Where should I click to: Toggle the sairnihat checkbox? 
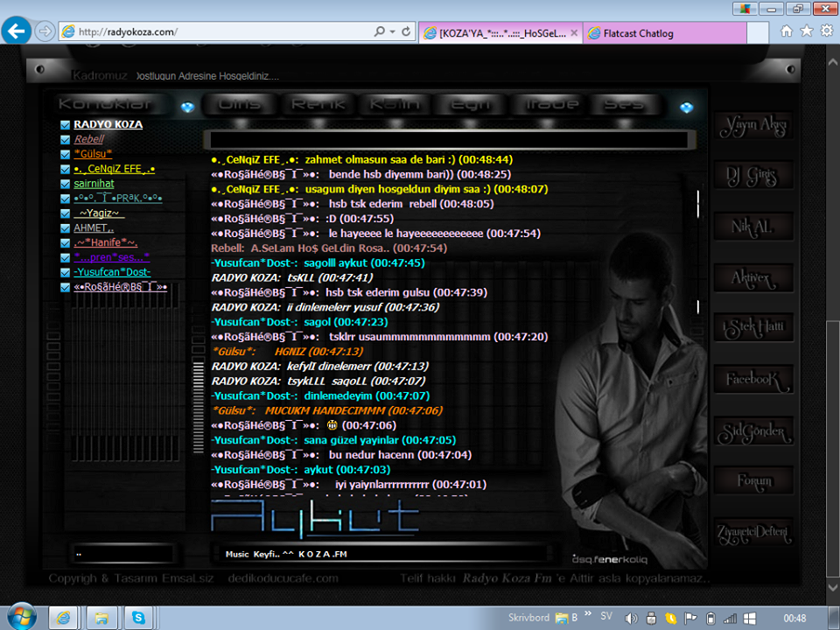click(x=66, y=184)
